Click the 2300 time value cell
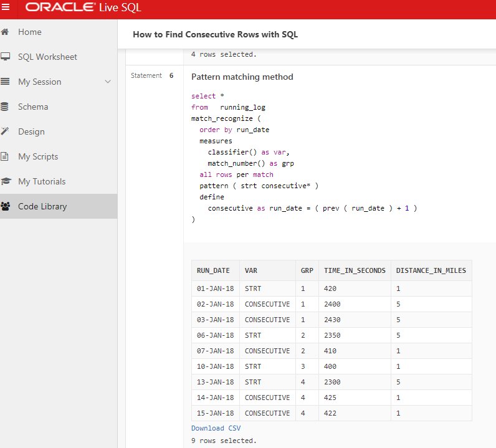The width and height of the screenshot is (496, 448). [x=355, y=382]
